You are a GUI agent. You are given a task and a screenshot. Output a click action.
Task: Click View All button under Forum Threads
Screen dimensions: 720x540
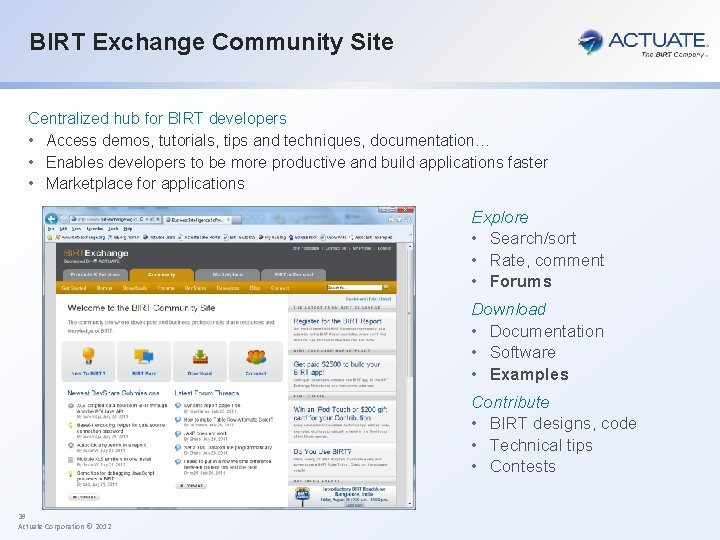(x=191, y=485)
